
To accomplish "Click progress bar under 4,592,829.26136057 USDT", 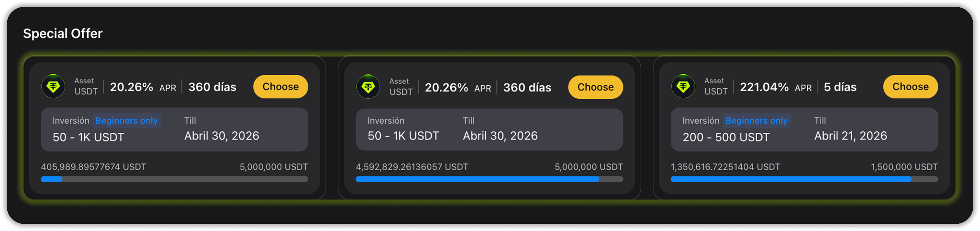I will pyautogui.click(x=489, y=179).
